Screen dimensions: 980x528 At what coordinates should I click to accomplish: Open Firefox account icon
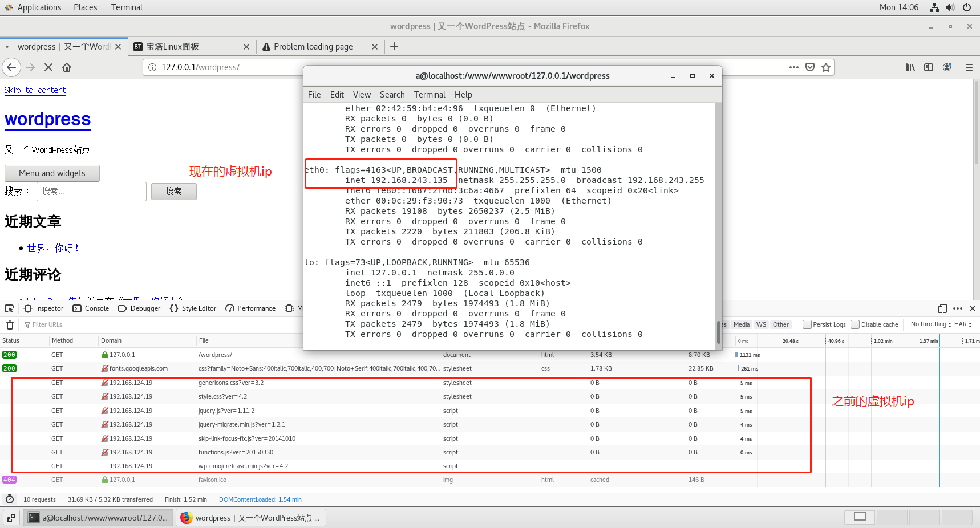[x=947, y=67]
